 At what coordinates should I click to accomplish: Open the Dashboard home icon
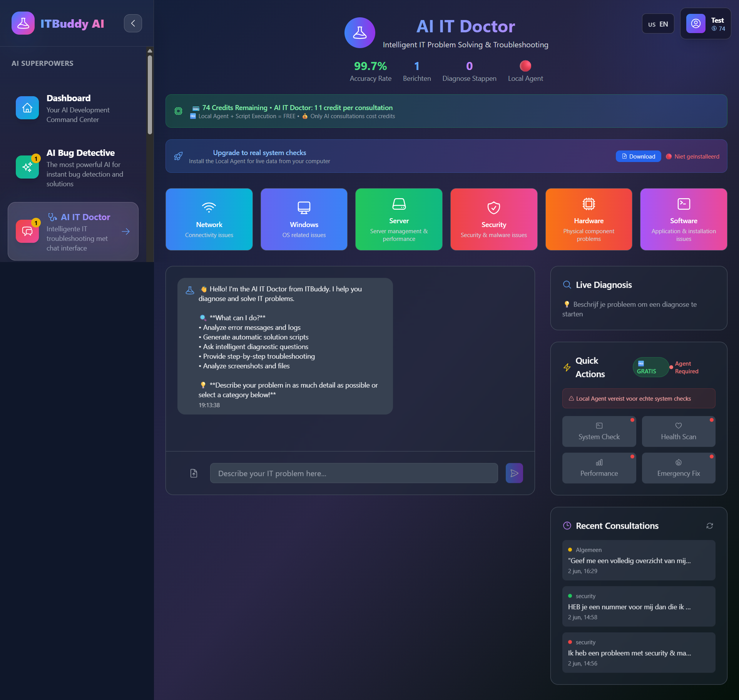pos(27,108)
